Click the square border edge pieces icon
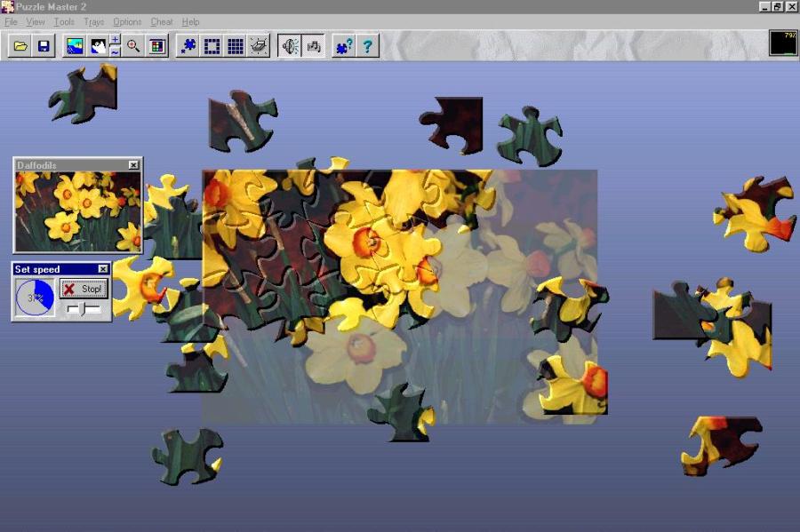 (212, 46)
